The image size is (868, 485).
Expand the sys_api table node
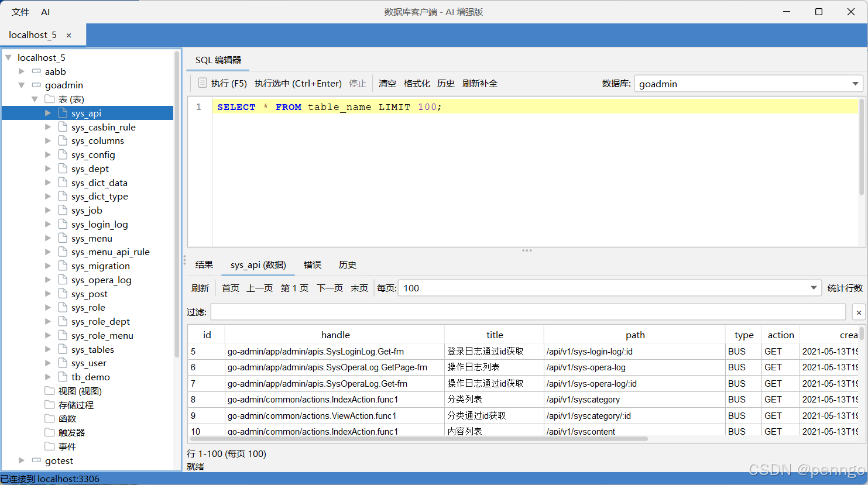[48, 113]
